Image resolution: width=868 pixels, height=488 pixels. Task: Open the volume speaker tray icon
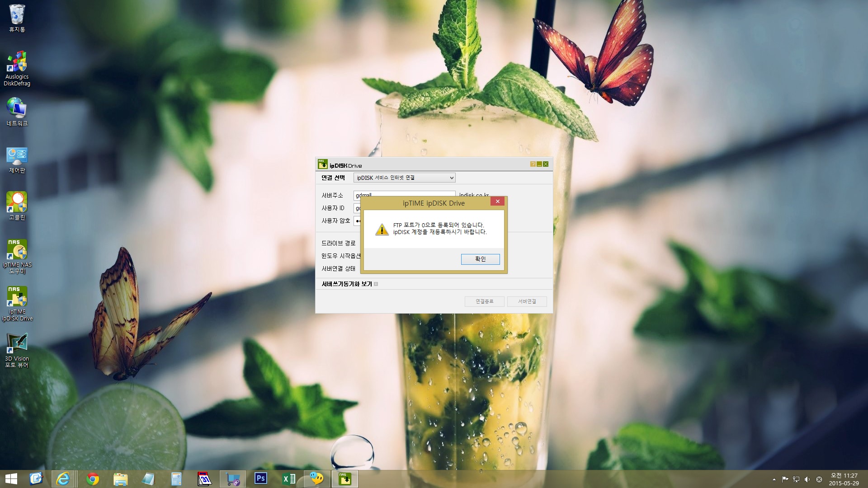tap(807, 479)
